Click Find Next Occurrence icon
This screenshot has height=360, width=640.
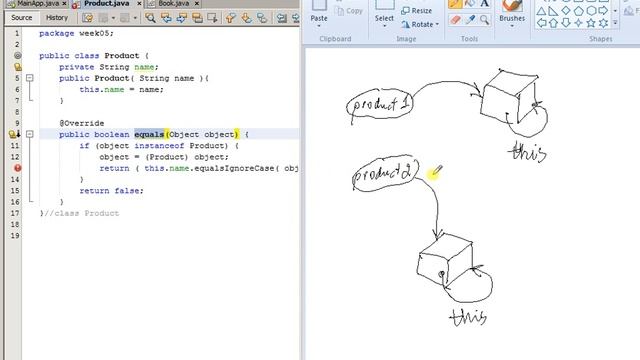[x=182, y=18]
